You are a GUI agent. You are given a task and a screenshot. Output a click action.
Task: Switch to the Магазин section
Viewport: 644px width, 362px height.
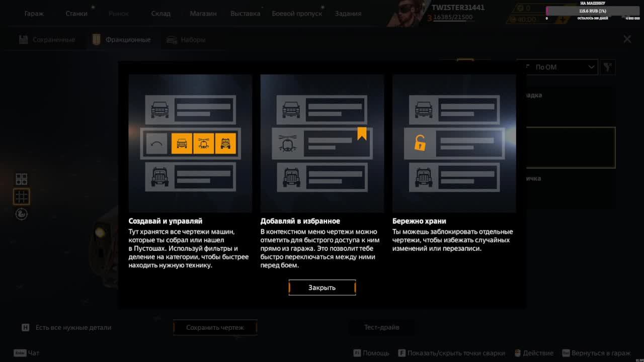tap(203, 14)
